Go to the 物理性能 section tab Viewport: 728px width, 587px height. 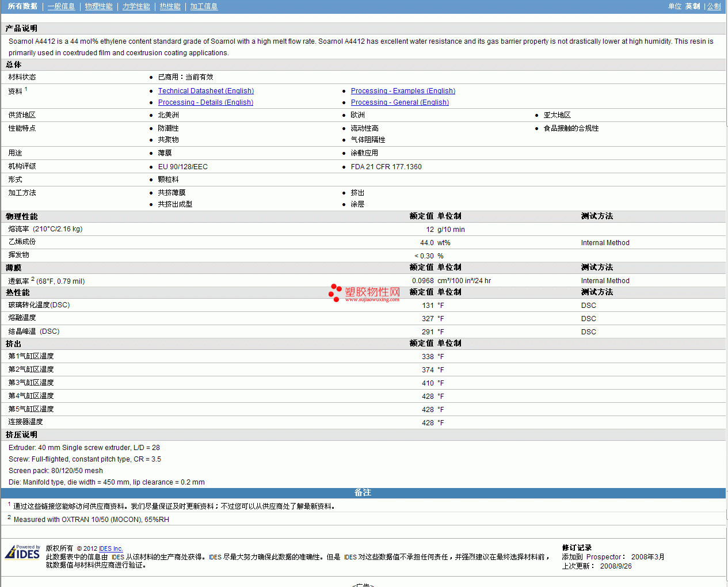98,6
